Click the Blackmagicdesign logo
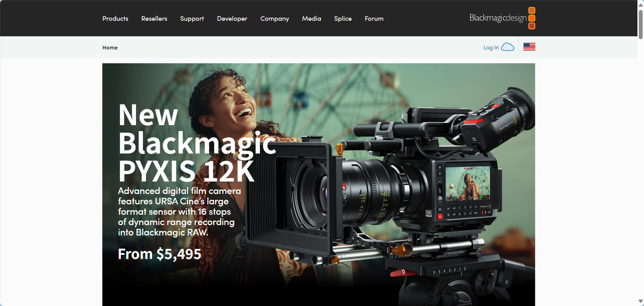Viewport: 644px width, 306px height. click(502, 18)
